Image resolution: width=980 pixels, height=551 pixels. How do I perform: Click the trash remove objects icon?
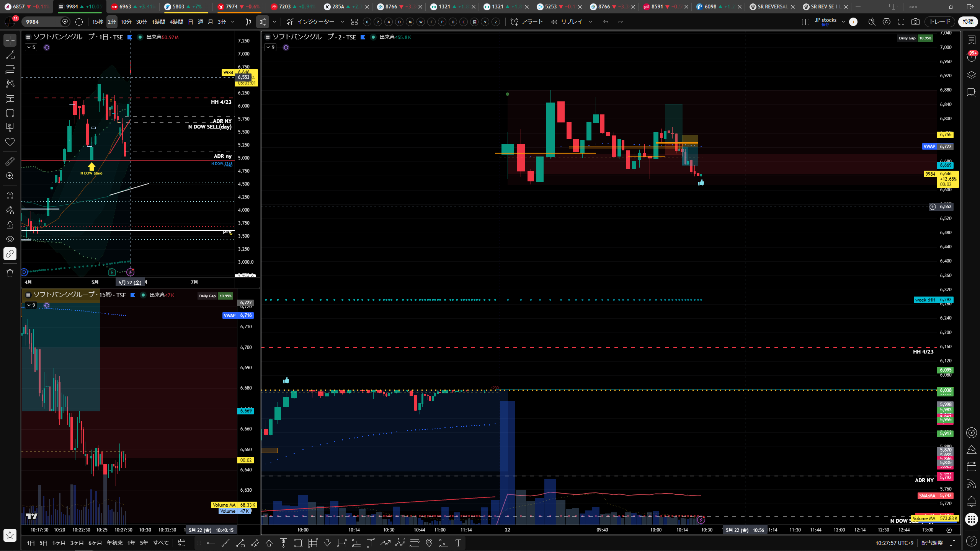pos(10,273)
